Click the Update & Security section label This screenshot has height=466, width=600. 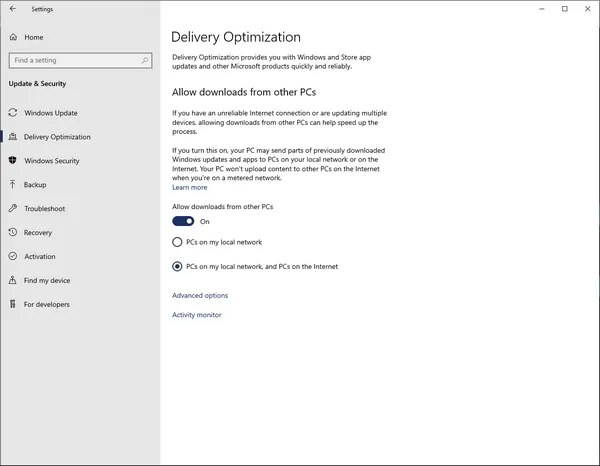pyautogui.click(x=37, y=83)
